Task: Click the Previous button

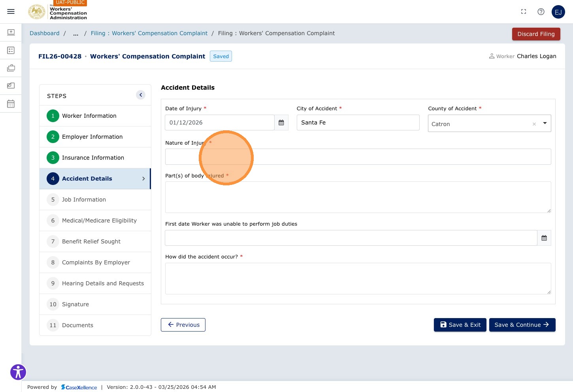Action: [x=183, y=325]
